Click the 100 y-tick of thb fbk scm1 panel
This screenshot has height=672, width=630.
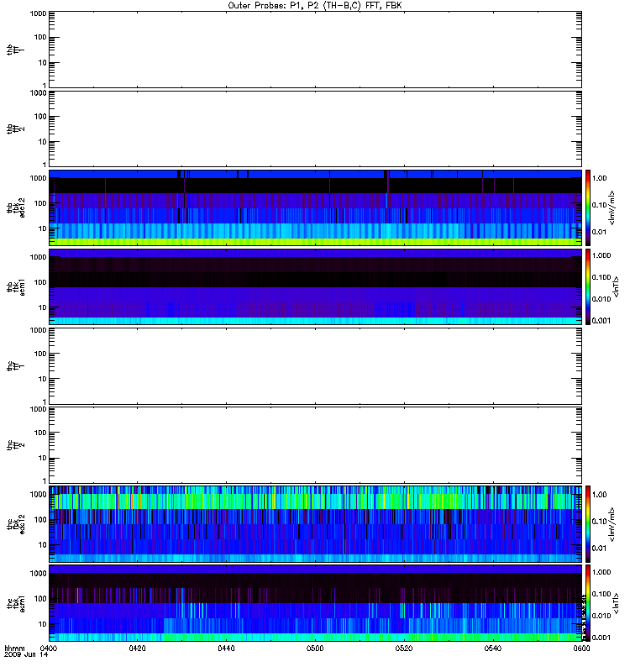click(40, 282)
